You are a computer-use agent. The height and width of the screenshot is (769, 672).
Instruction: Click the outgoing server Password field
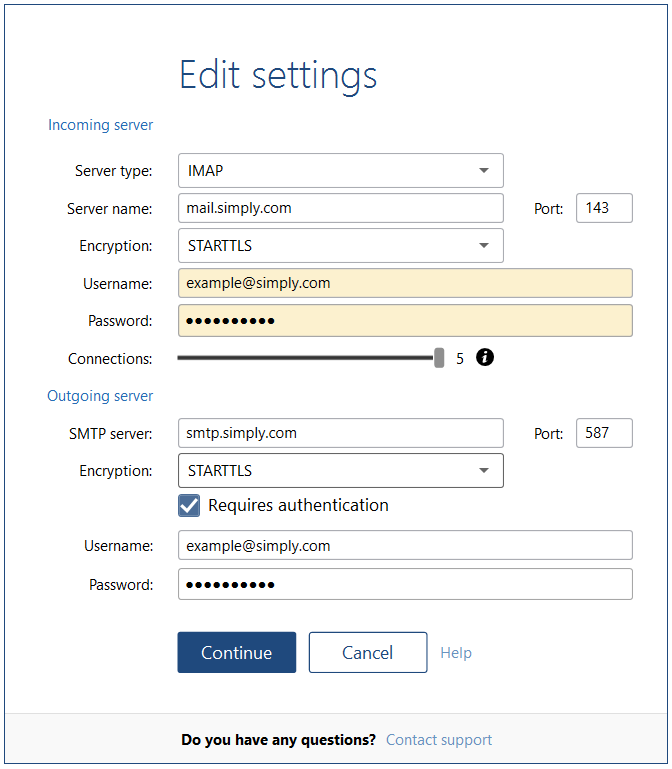point(405,584)
